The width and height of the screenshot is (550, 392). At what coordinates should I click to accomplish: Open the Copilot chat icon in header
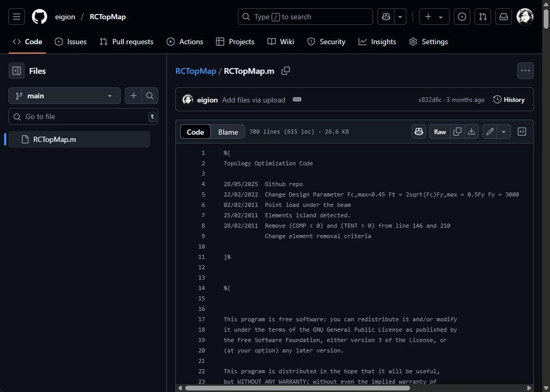[x=386, y=17]
